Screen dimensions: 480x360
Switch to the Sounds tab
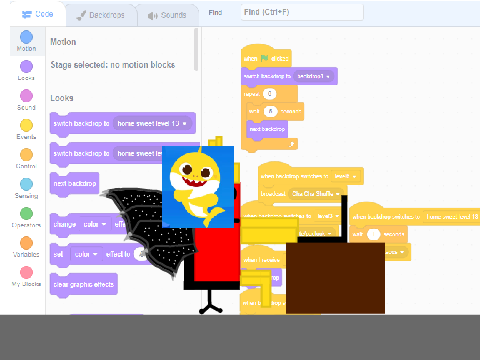pyautogui.click(x=167, y=15)
